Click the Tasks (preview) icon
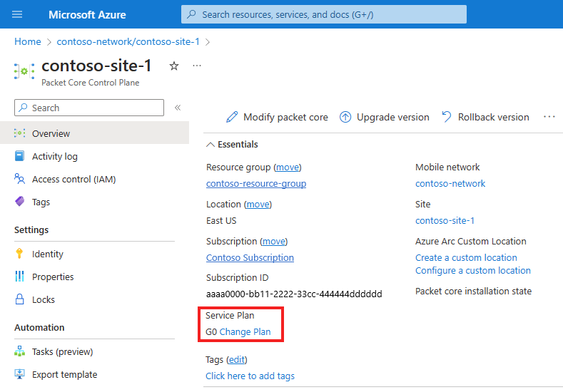This screenshot has height=392, width=563. 20,351
